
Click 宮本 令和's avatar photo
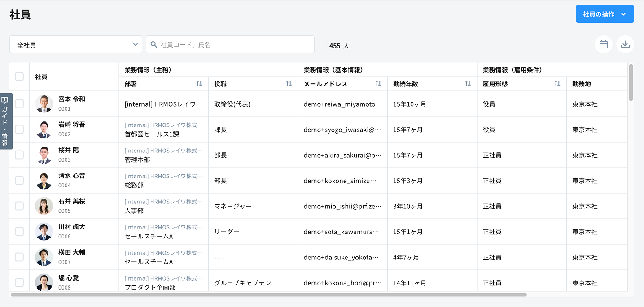click(x=44, y=104)
